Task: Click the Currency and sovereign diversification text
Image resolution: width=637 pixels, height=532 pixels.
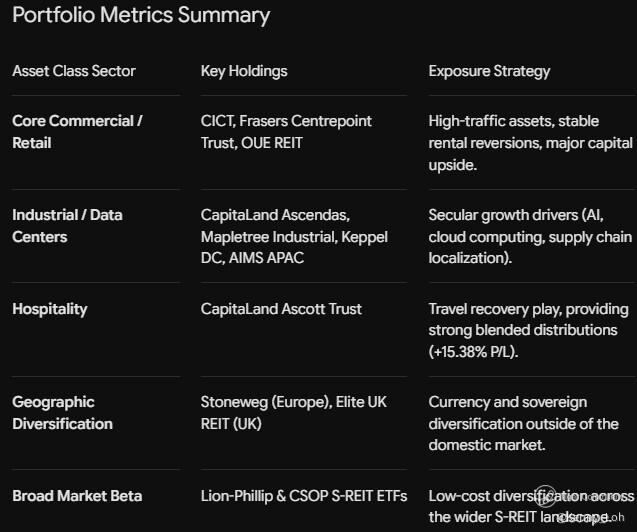Action: point(523,424)
